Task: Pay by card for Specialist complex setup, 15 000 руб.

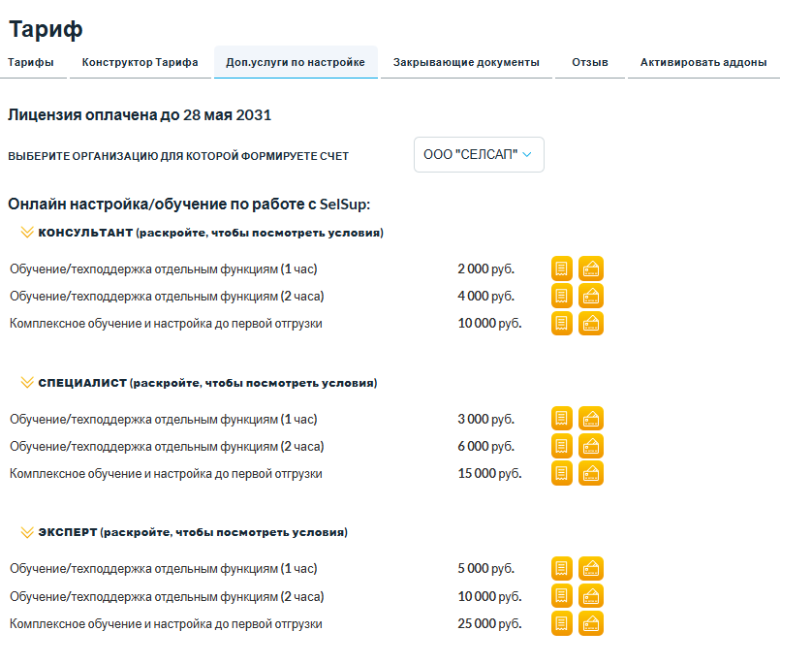Action: tap(590, 473)
